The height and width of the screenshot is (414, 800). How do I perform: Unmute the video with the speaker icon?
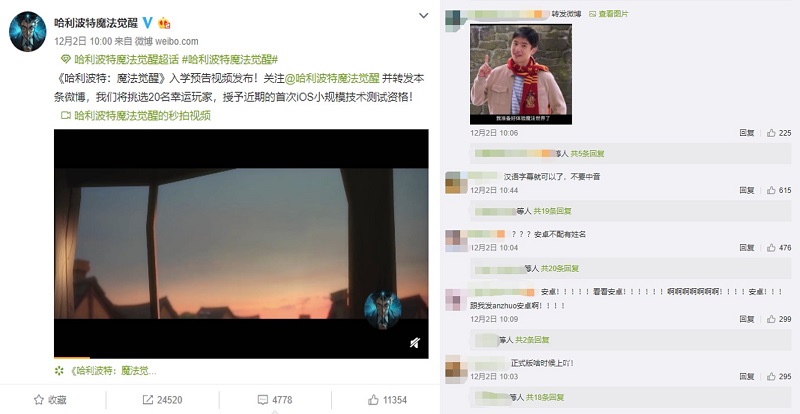(415, 343)
